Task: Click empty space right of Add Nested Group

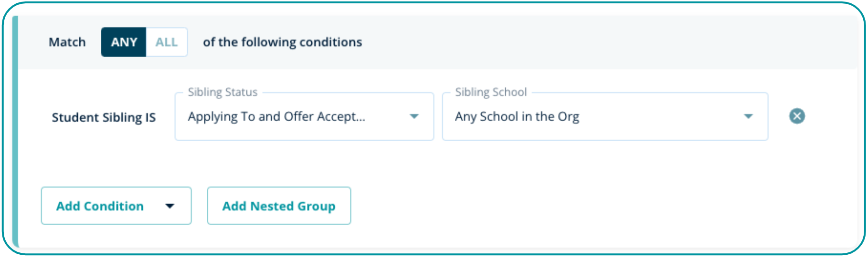Action: 573,206
